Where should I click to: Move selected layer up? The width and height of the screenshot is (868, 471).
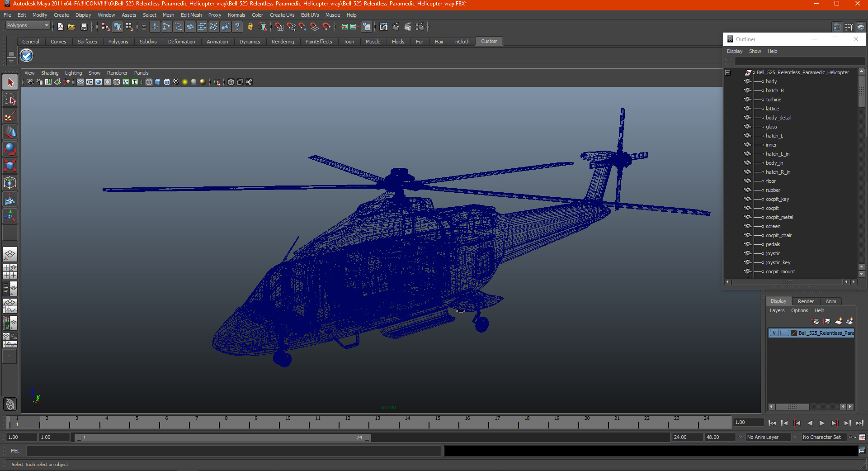(x=816, y=321)
